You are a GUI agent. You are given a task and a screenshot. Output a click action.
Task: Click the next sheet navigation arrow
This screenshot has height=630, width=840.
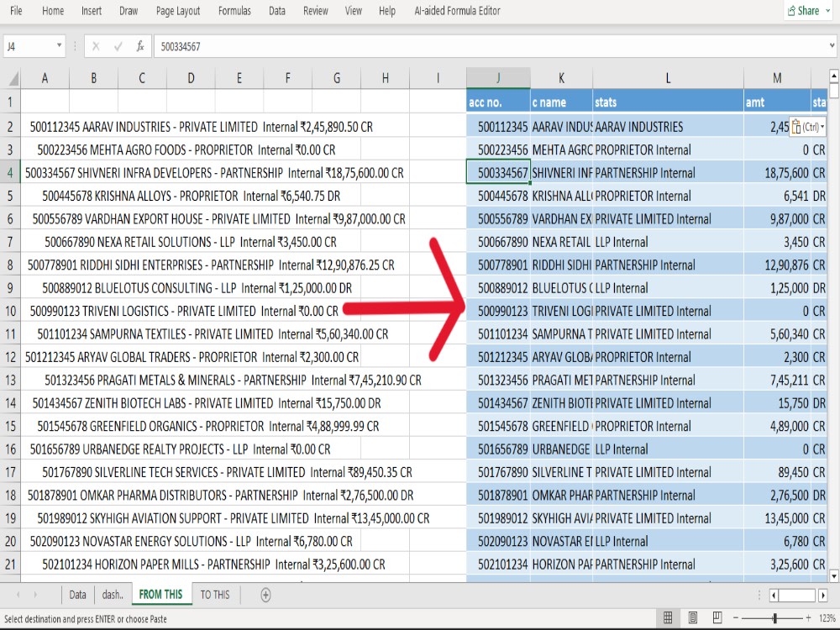[35, 595]
